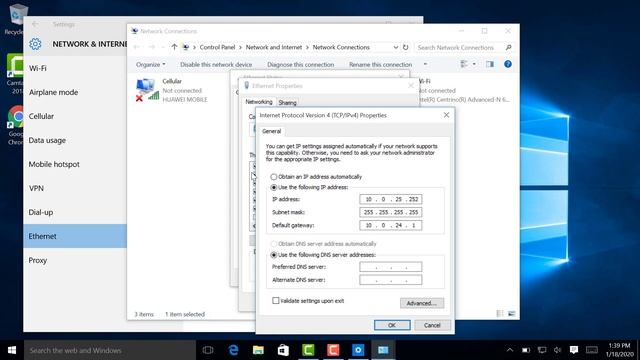Click Rename this connection

[x=380, y=64]
